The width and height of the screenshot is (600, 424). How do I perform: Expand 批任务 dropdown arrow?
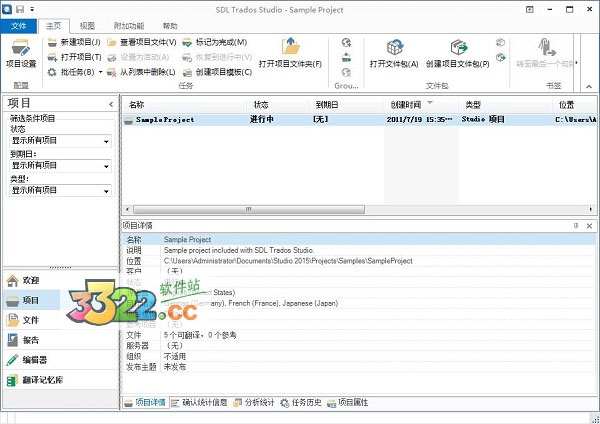101,72
